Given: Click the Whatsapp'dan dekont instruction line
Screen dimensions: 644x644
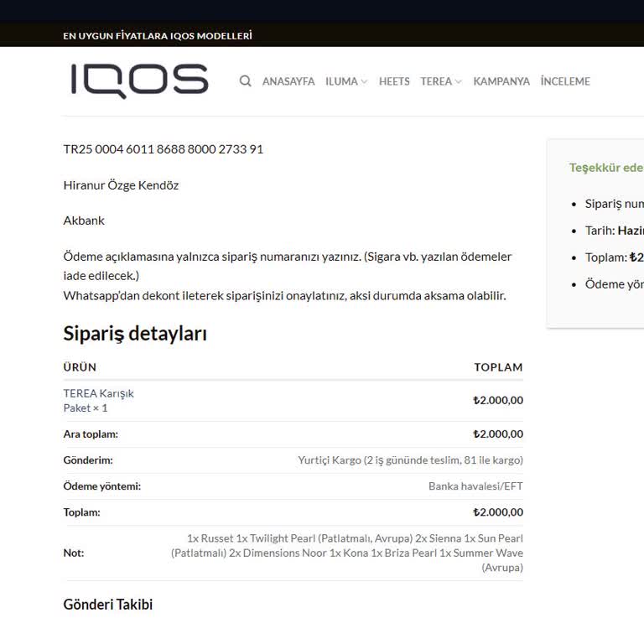Looking at the screenshot, I should pos(284,296).
